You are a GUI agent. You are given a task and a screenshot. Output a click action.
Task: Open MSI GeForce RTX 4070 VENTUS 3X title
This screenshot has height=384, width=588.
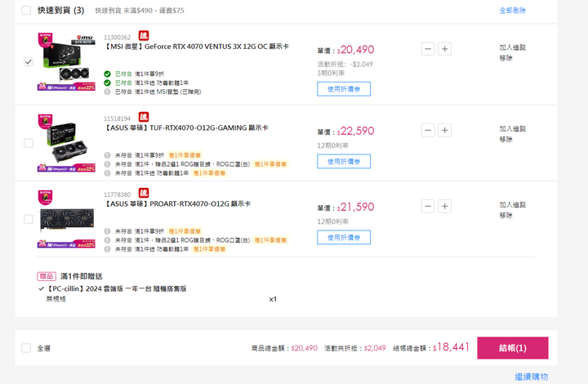tap(197, 47)
